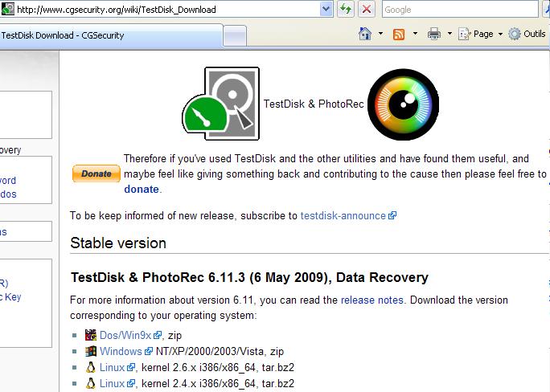
Task: Click the TestDisk & PhotoRec 6.11.3 heading
Action: (249, 277)
